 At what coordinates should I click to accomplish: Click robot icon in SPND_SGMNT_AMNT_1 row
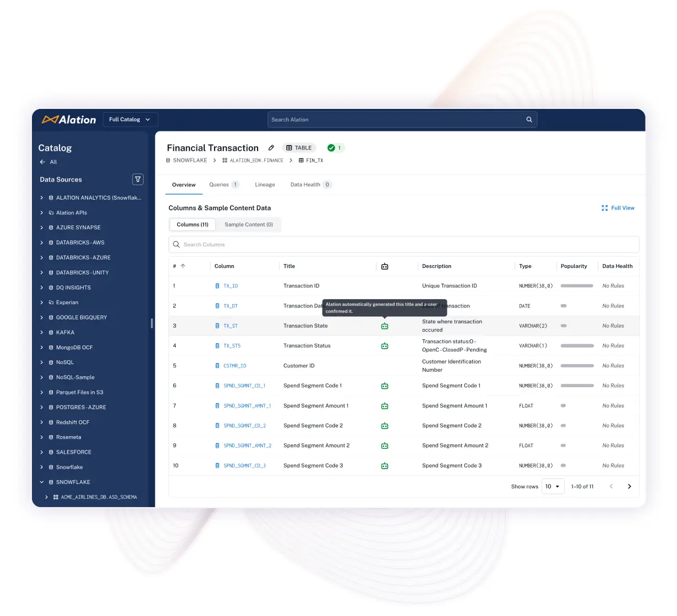[x=385, y=406]
